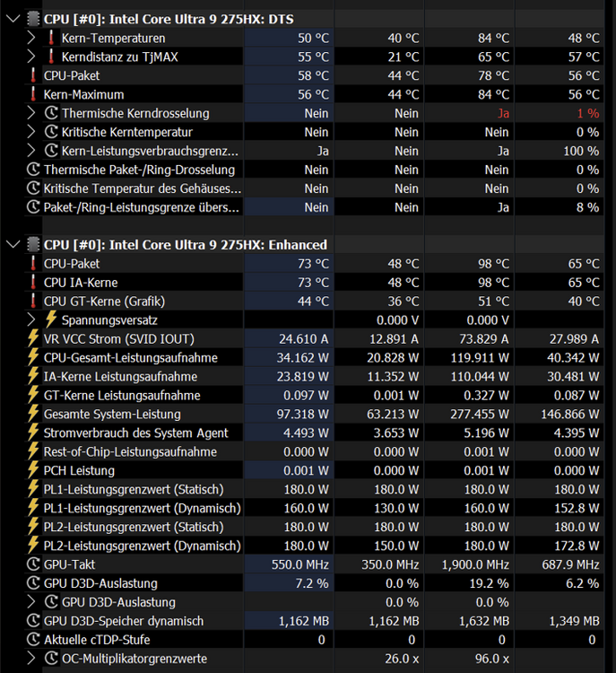
Task: Expand the Kerndistanz zu TjMAX entry
Action: click(x=31, y=57)
